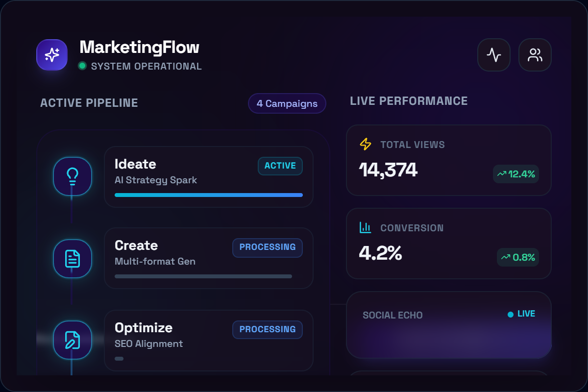Click the 12.4% views trend badge
Screen dimensions: 588x392
coord(516,174)
